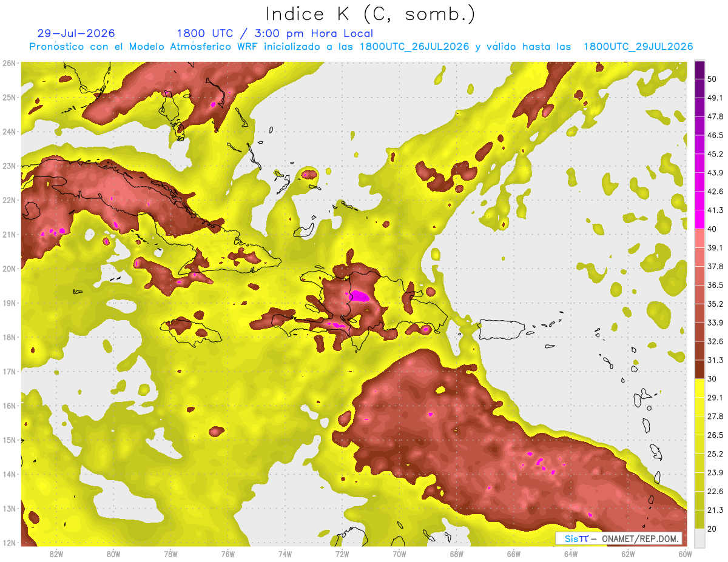Click the colorbar value 21.3
This screenshot has height=562, width=728.
click(715, 510)
